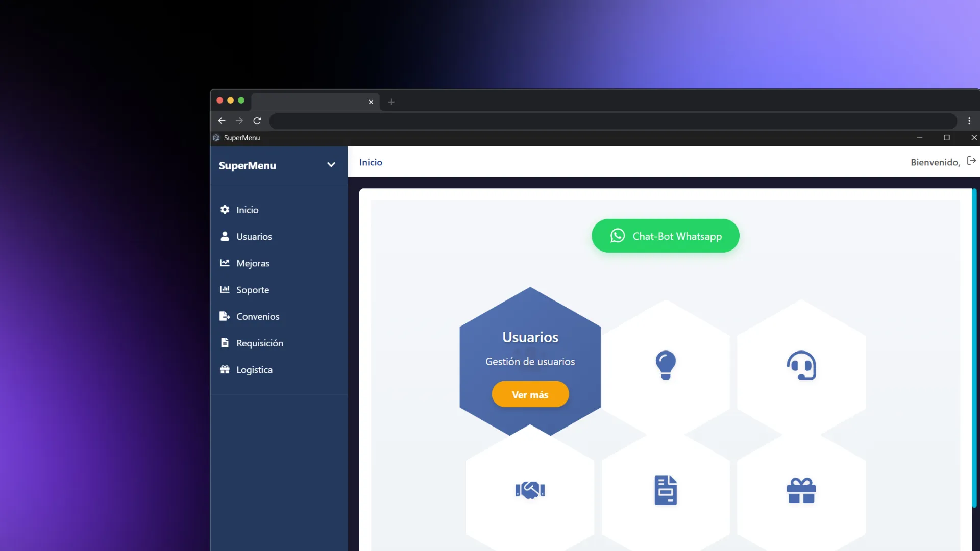Click the browser reload icon
The height and width of the screenshot is (551, 980).
257,121
